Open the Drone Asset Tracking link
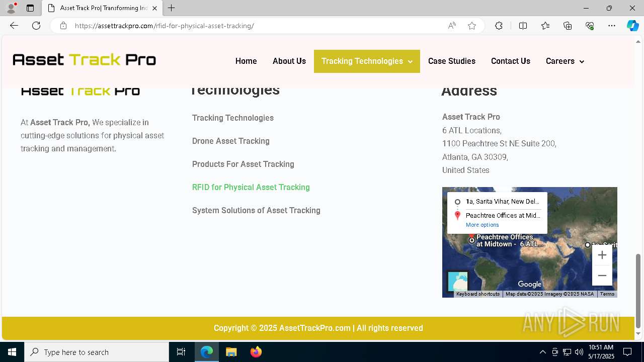Image resolution: width=644 pixels, height=362 pixels. [231, 141]
